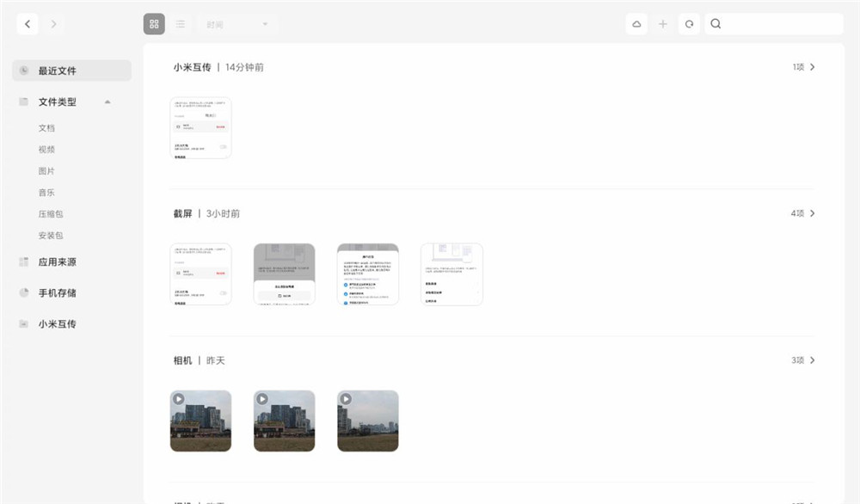Click the search magnifier icon

point(716,23)
